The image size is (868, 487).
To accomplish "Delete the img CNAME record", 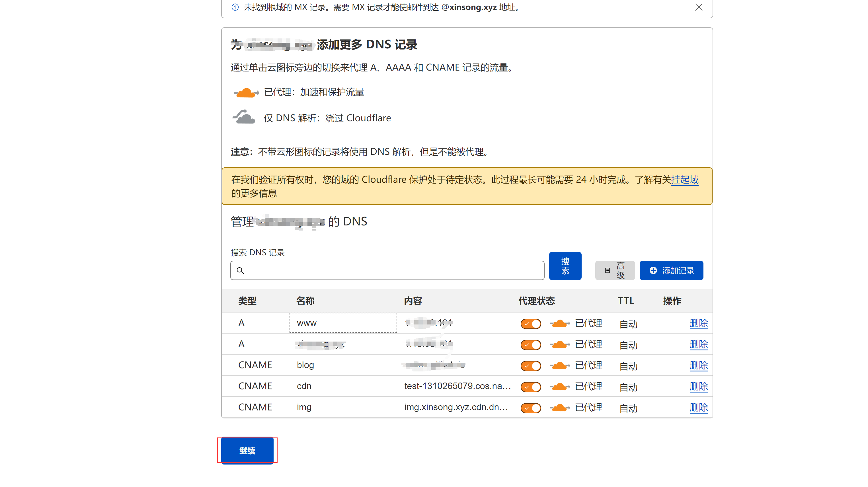I will (x=699, y=408).
